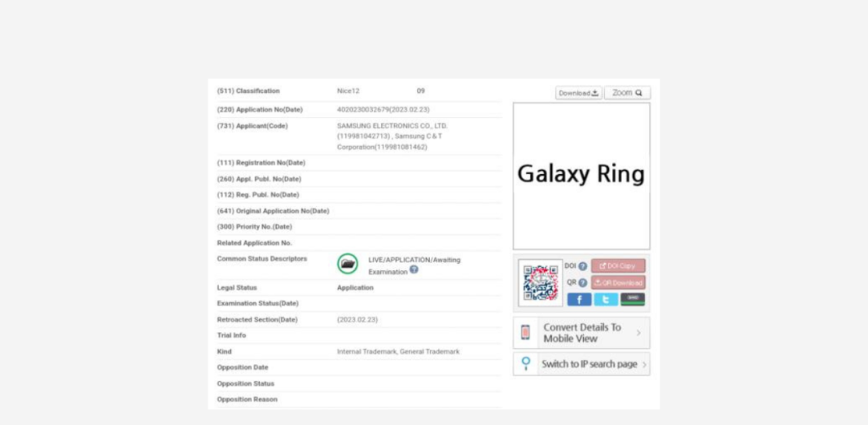Click the (220) Application No(Date) label
Image resolution: width=868 pixels, height=425 pixels.
[x=260, y=110]
